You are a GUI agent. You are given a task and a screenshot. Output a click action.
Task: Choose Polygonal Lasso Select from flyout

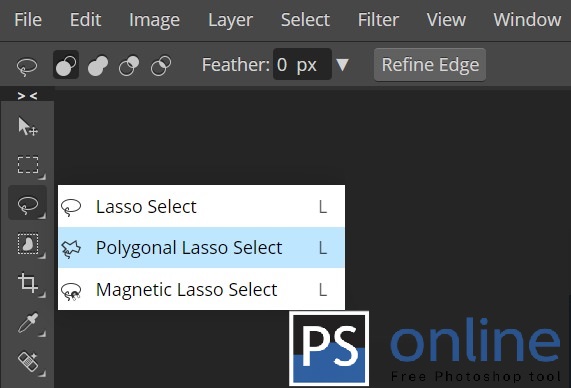pyautogui.click(x=201, y=248)
